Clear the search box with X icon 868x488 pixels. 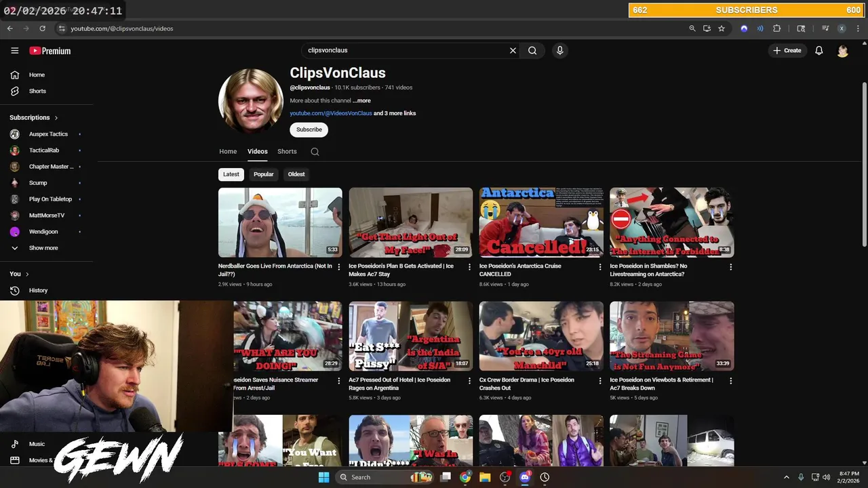coord(513,50)
